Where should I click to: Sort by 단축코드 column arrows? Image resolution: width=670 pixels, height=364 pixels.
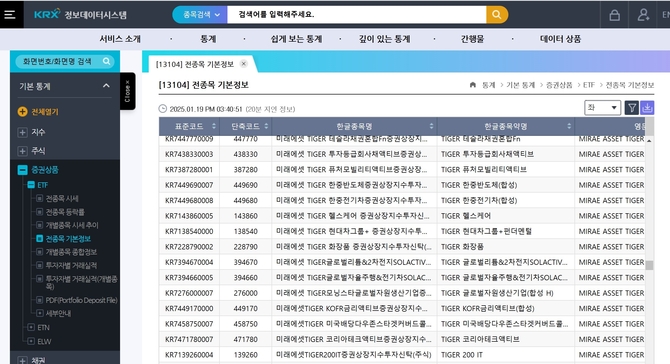point(266,126)
